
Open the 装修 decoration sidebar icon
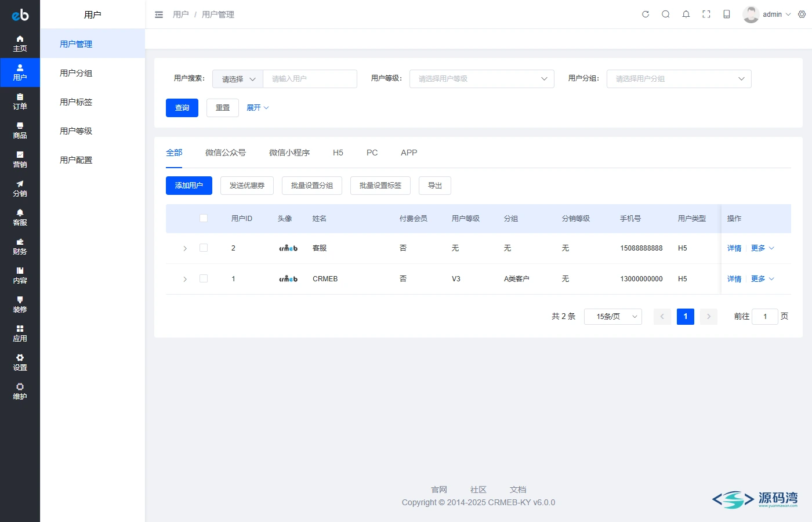[20, 304]
